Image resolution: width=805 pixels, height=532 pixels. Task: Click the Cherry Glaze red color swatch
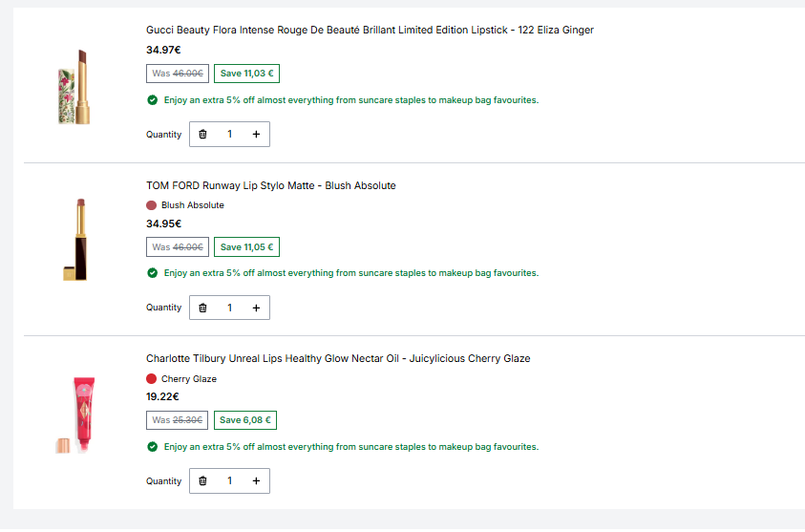(x=151, y=379)
